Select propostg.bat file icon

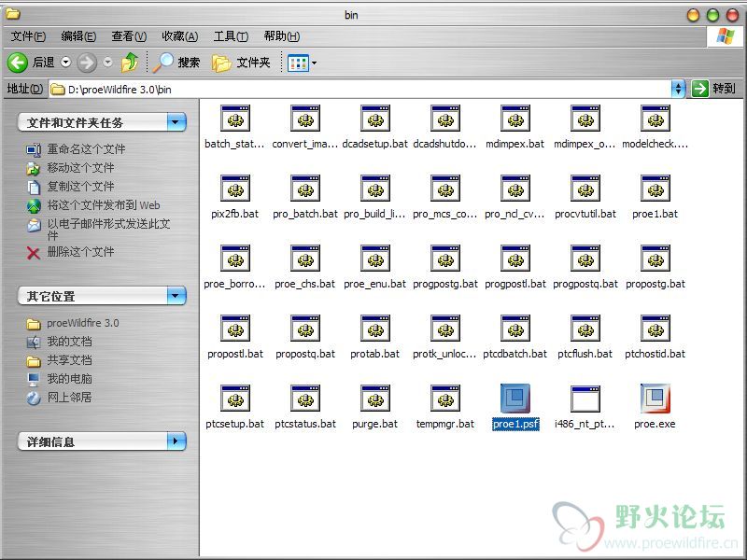[655, 259]
